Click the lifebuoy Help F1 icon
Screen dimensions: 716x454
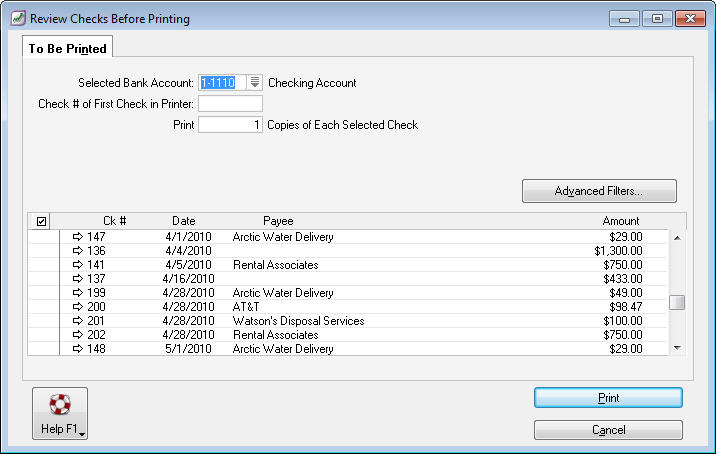[x=60, y=404]
